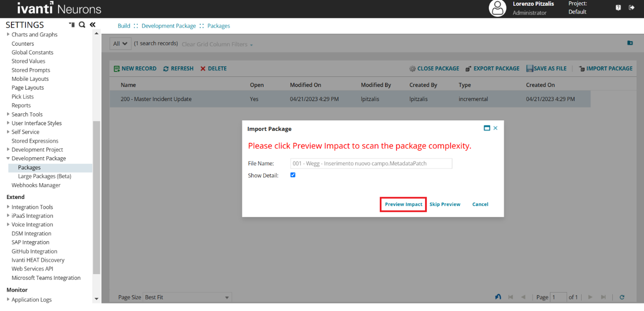Open Stored Expressions in sidebar
Viewport: 644px width, 311px height.
click(35, 141)
